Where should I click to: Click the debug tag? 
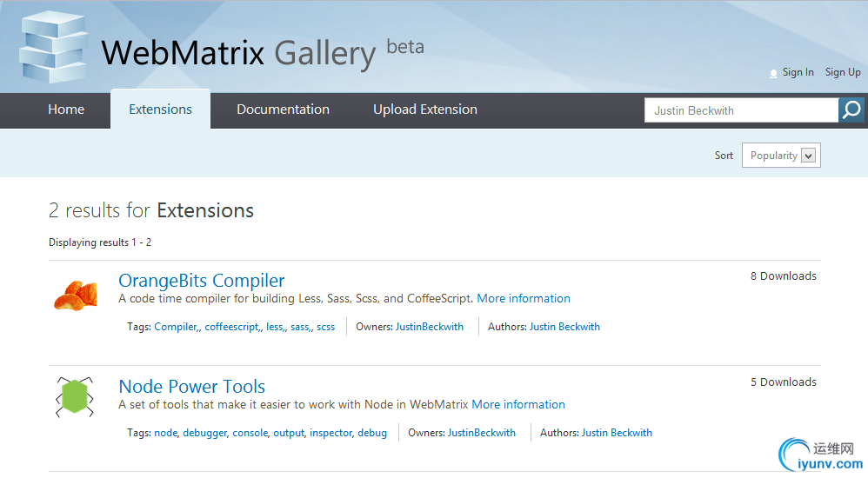click(372, 433)
